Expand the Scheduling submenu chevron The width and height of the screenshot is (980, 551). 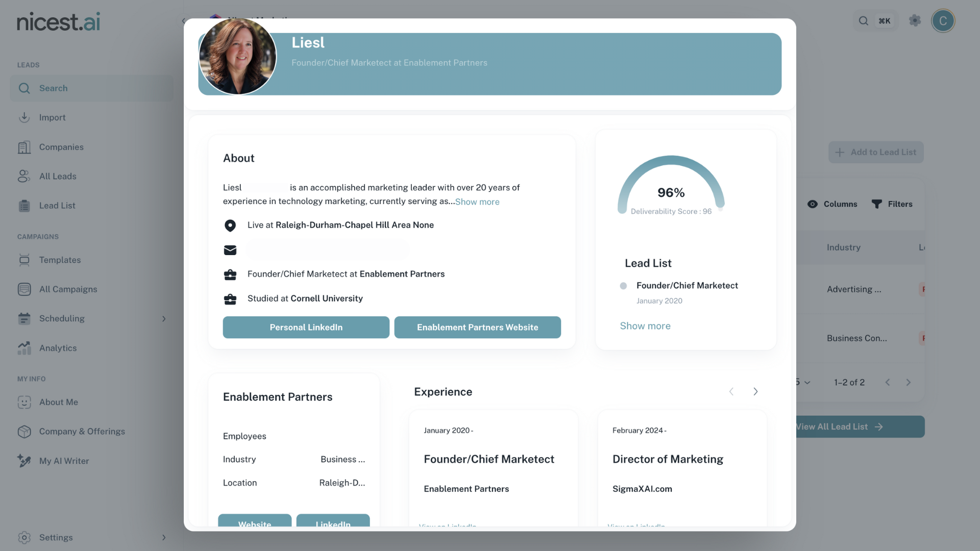click(x=164, y=319)
